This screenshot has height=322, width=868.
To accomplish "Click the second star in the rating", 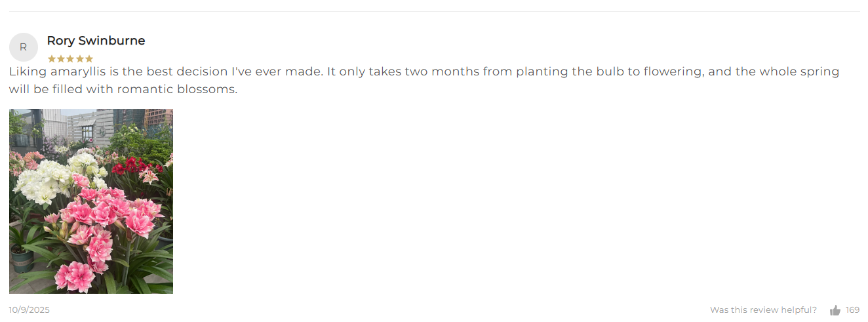I will (61, 59).
